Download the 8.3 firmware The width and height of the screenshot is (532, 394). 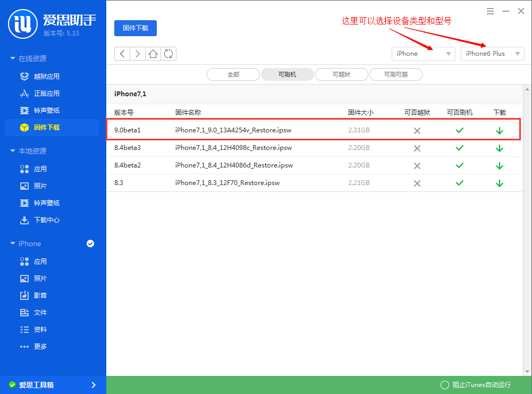point(499,183)
